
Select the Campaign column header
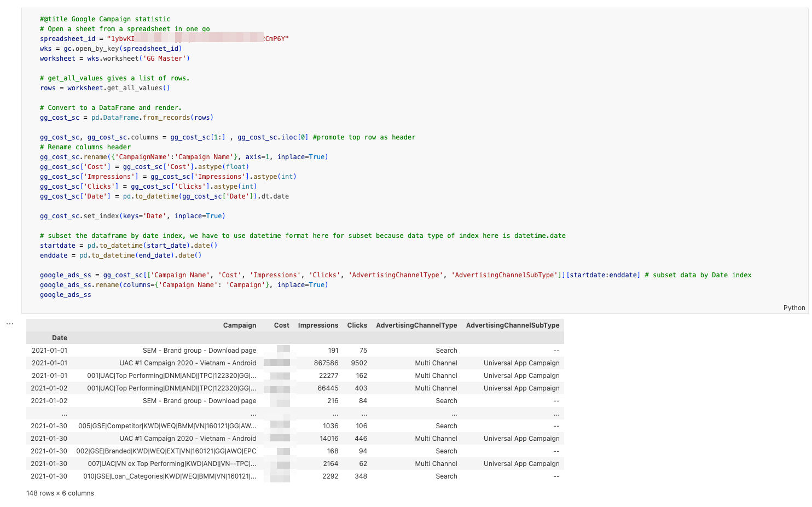(x=239, y=325)
